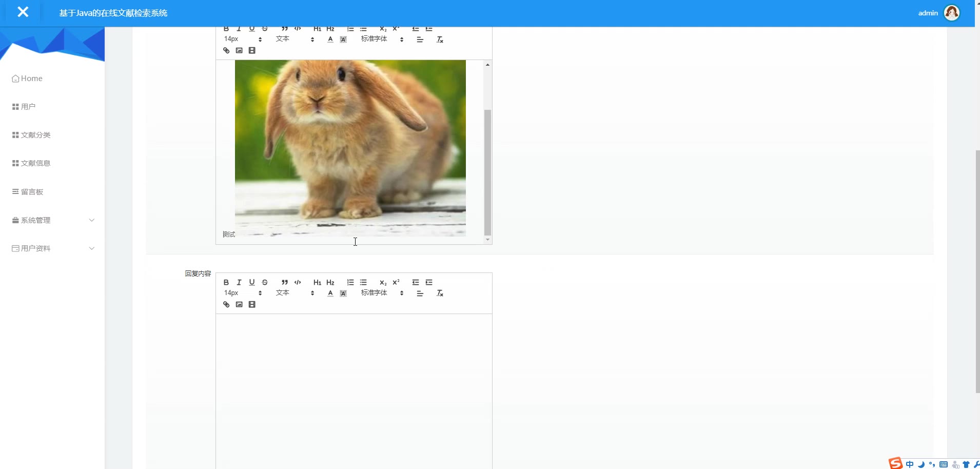Screen dimensions: 980x469
Task: Expand the 用户资料 submenu
Action: pos(52,248)
